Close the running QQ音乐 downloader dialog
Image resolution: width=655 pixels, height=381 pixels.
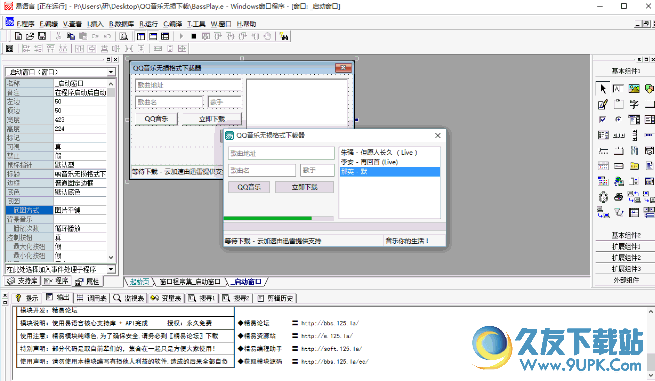[437, 135]
